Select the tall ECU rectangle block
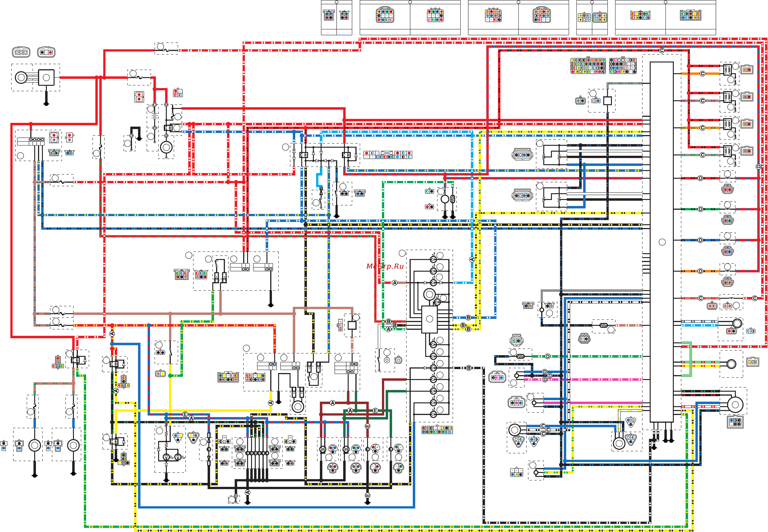This screenshot has height=532, width=768. pos(662,242)
